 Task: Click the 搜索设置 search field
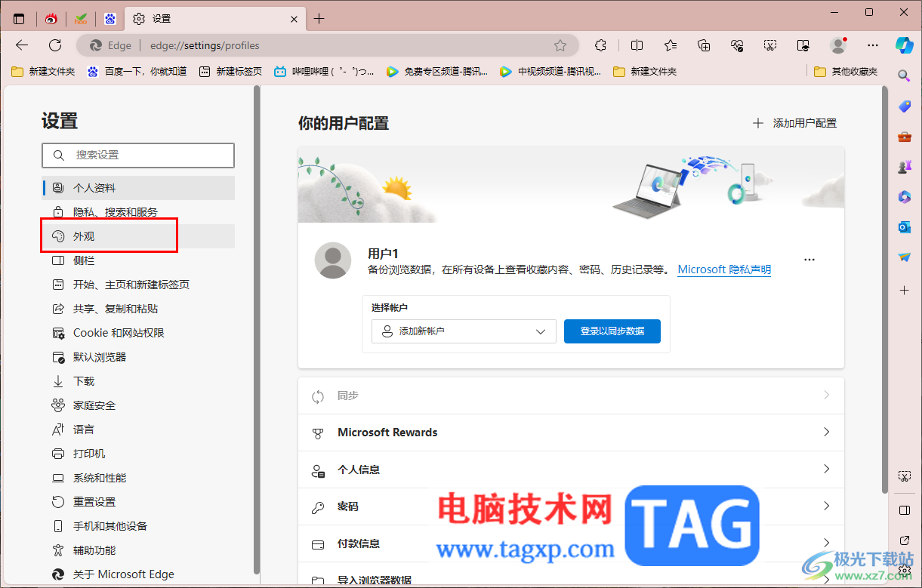pos(138,155)
